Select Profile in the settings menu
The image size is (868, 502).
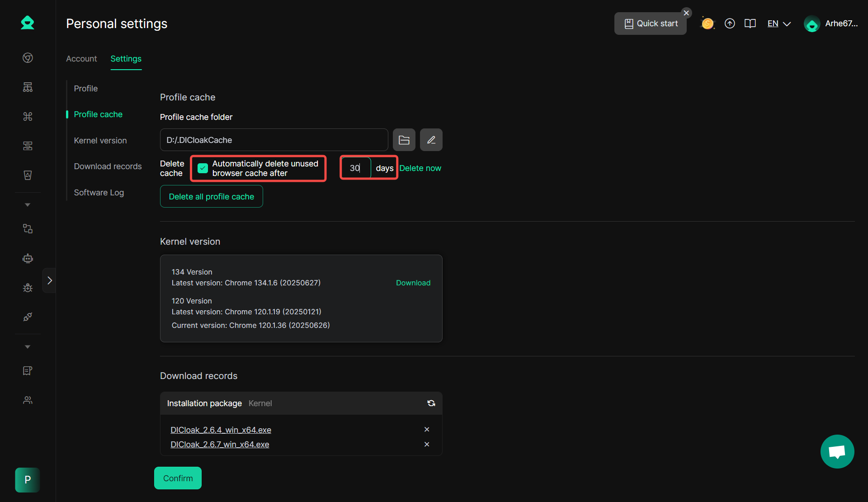(86, 89)
